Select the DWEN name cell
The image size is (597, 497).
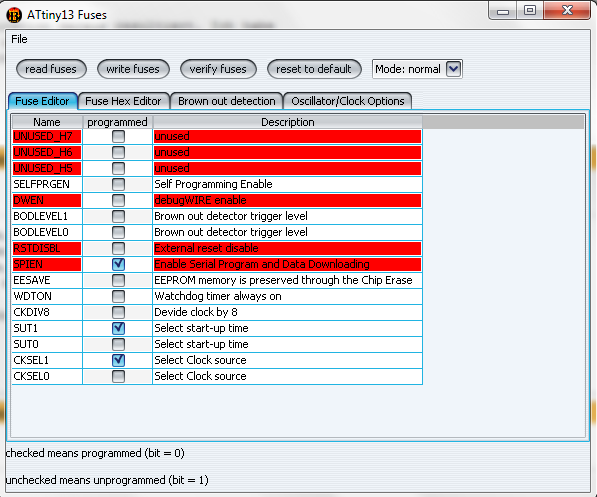coord(47,200)
